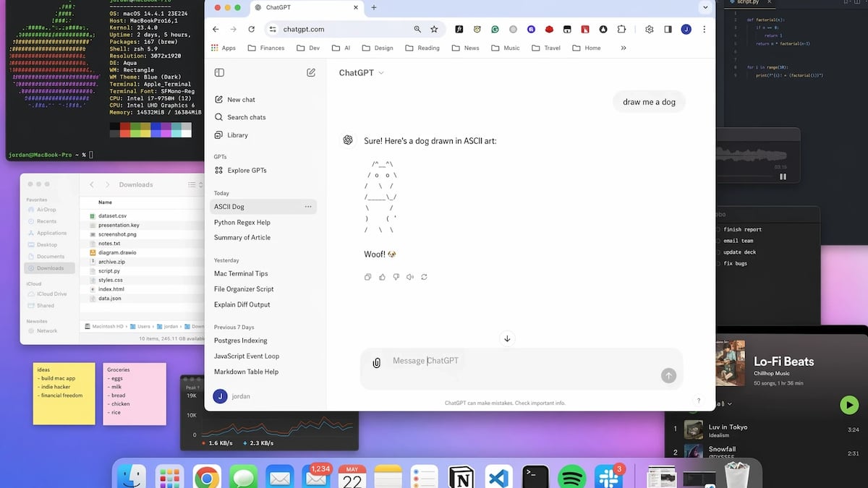This screenshot has height=488, width=868.
Task: Give the response a thumbs up
Action: [382, 277]
